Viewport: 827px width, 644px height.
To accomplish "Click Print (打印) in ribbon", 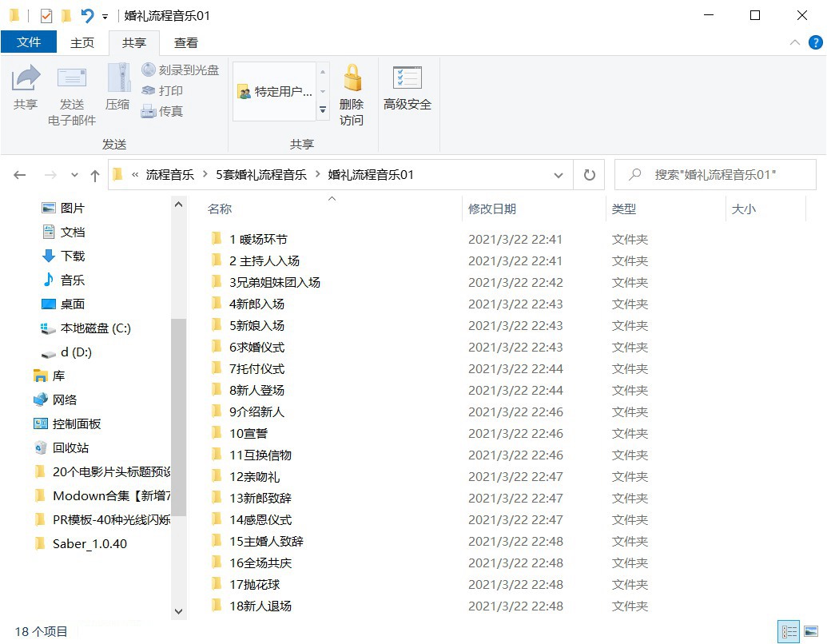I will (162, 91).
